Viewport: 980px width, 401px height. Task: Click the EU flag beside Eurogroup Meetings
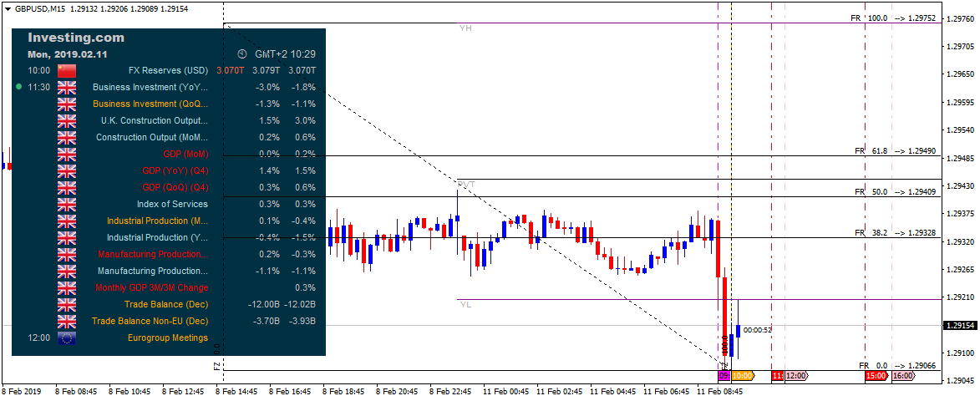tap(66, 338)
